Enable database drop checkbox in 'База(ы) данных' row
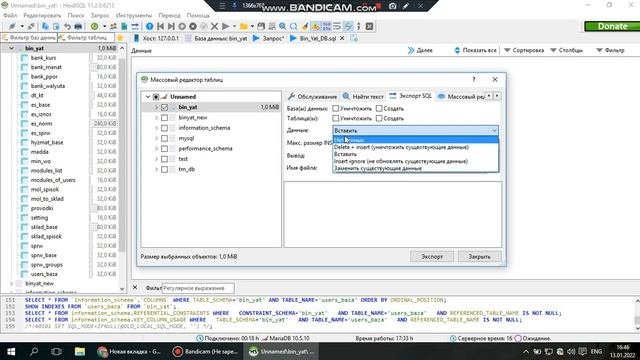Screen dimensions: 640x360 [x=336, y=109]
